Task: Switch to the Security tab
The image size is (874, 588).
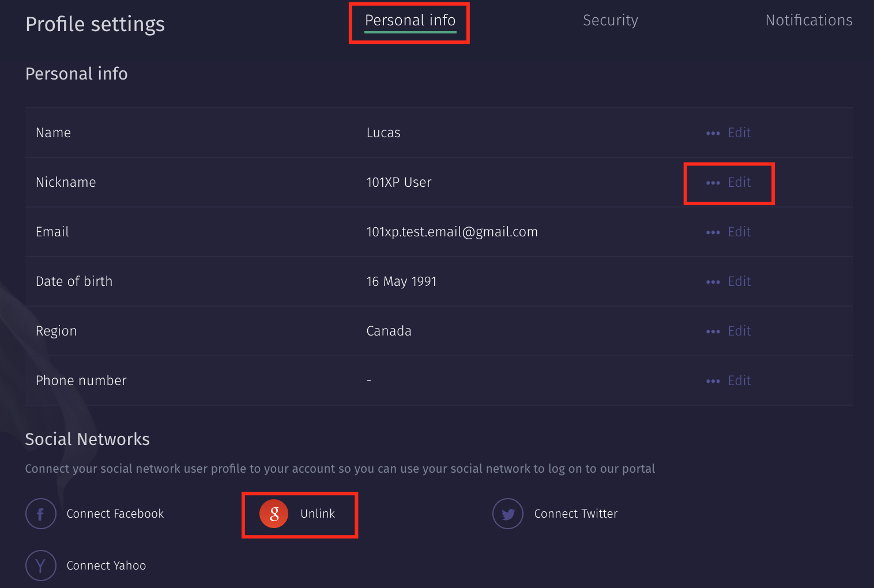Action: click(610, 21)
